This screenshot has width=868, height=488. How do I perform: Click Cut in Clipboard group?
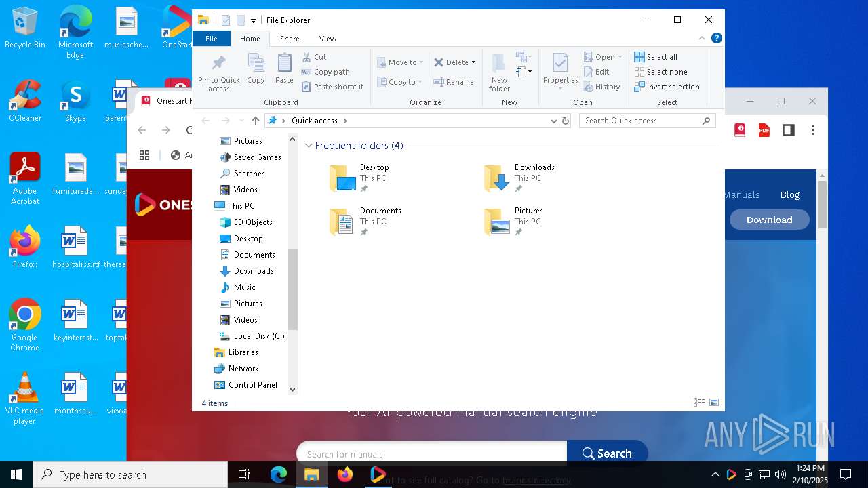[314, 57]
